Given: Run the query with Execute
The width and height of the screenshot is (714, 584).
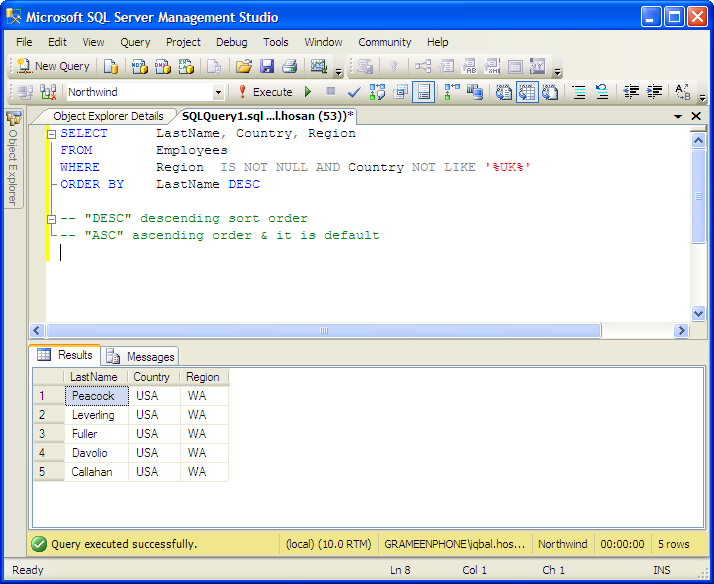Looking at the screenshot, I should (x=265, y=92).
